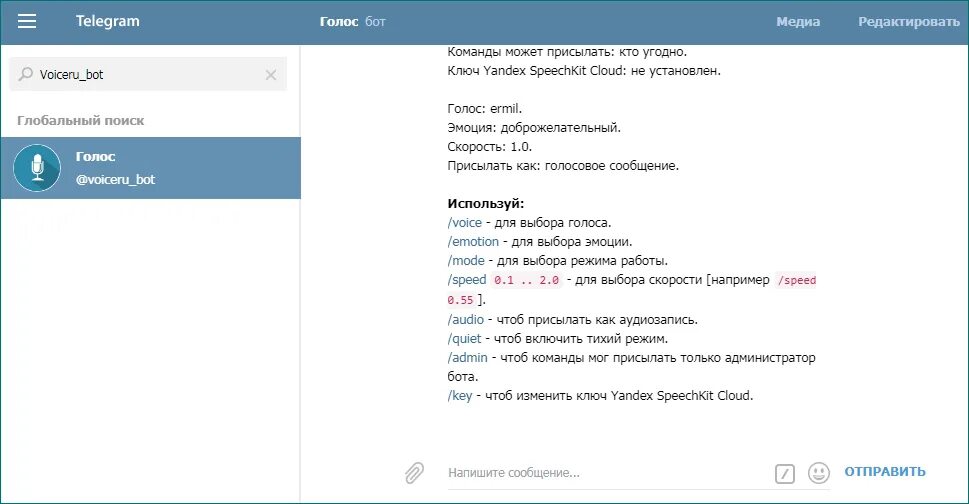Click Редактировать in the header
969x504 pixels.
click(908, 22)
